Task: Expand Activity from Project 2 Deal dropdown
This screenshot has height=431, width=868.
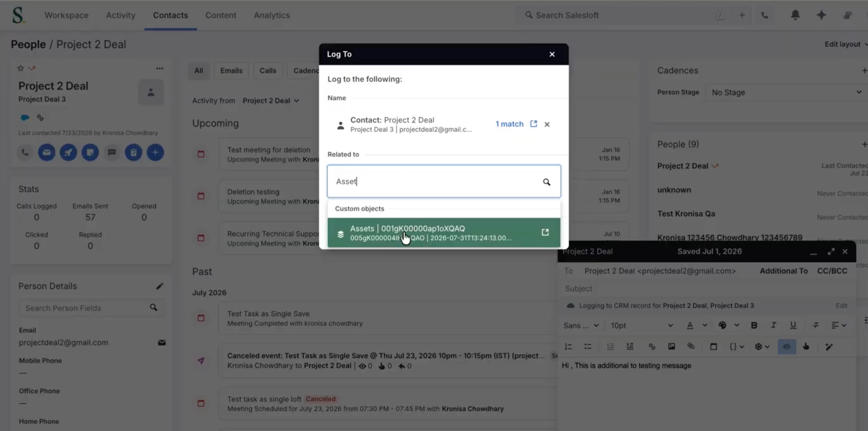Action: [271, 101]
